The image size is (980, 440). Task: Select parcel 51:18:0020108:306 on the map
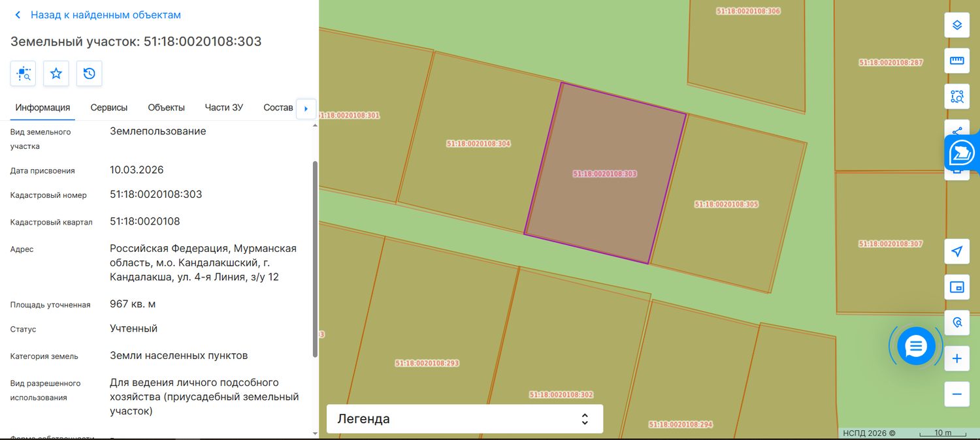(748, 11)
